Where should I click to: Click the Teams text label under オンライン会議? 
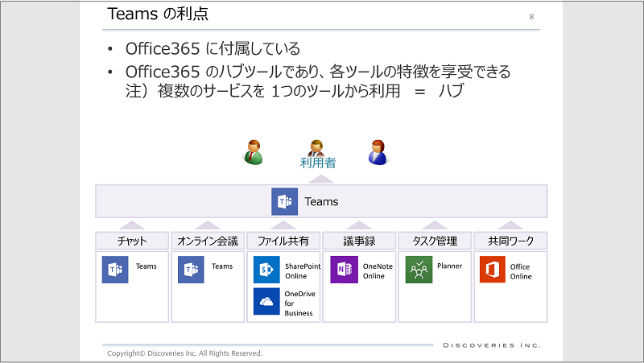222,266
